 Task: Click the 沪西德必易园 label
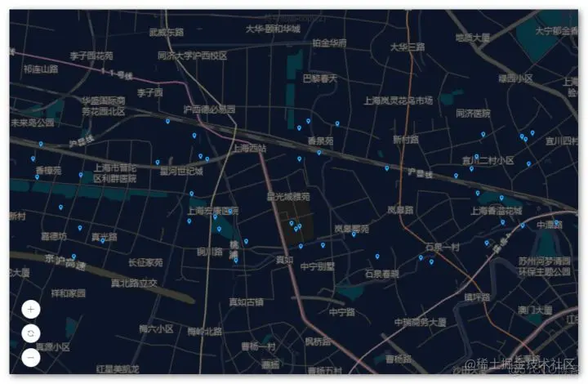coord(209,109)
